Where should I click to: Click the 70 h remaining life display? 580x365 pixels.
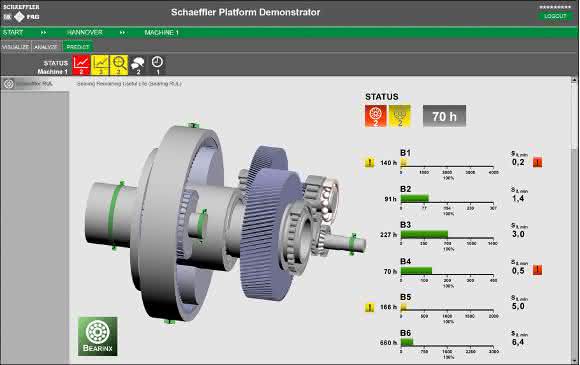[444, 116]
